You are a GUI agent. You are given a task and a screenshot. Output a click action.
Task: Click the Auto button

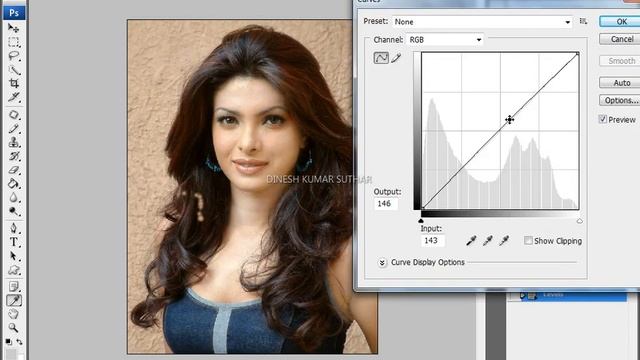[621, 83]
